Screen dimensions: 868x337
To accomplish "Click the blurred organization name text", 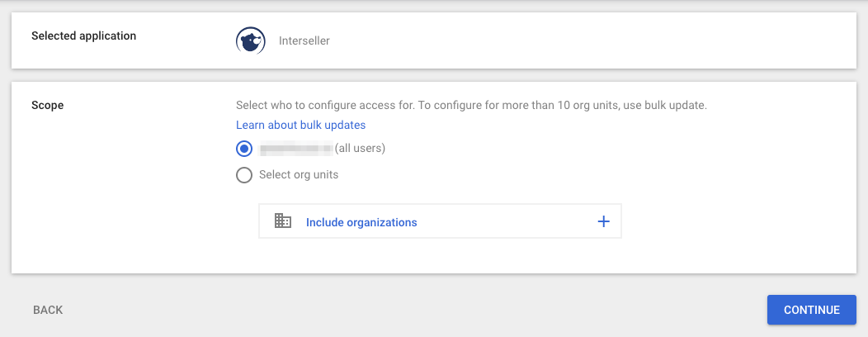I will pos(296,149).
